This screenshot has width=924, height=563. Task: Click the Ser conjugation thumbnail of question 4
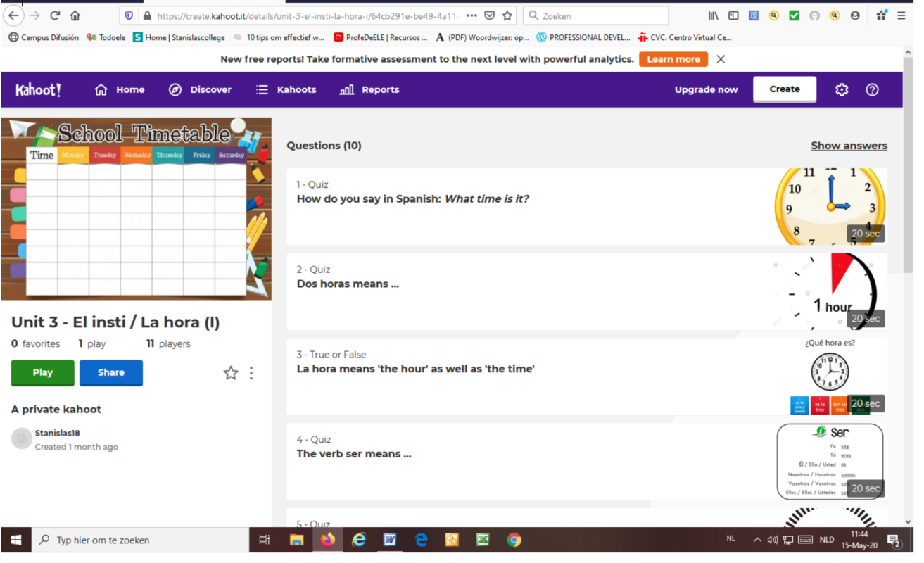click(830, 462)
